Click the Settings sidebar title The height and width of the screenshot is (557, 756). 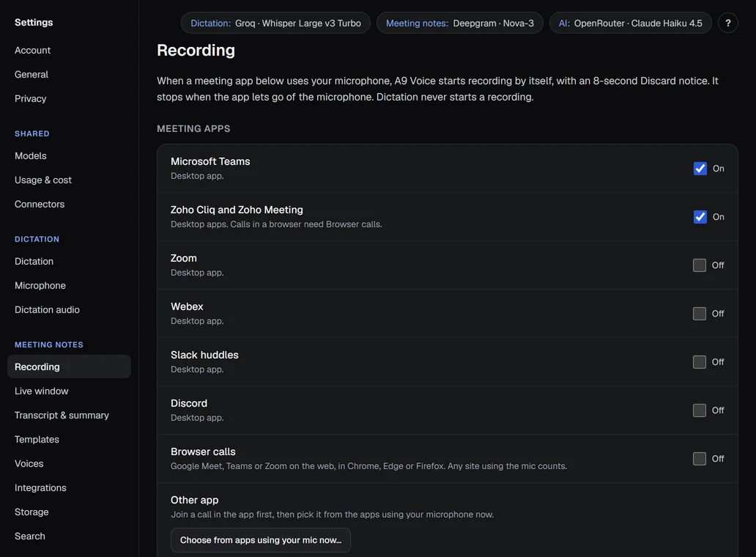pyautogui.click(x=34, y=22)
